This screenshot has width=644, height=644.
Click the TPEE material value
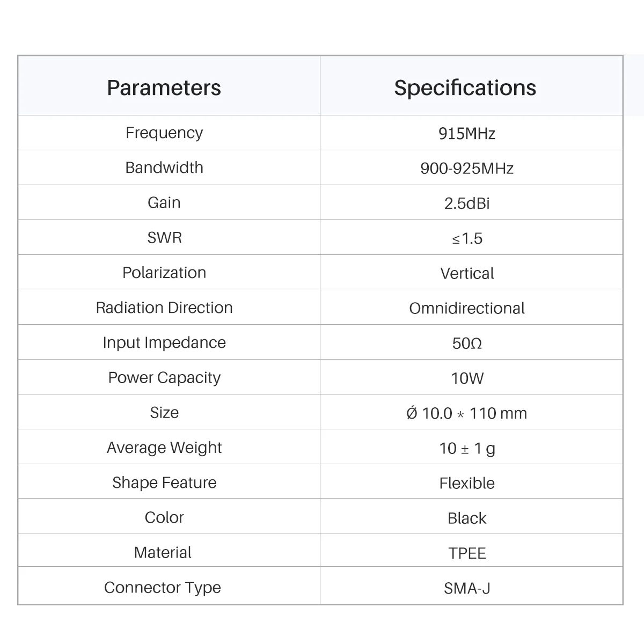[x=467, y=553]
